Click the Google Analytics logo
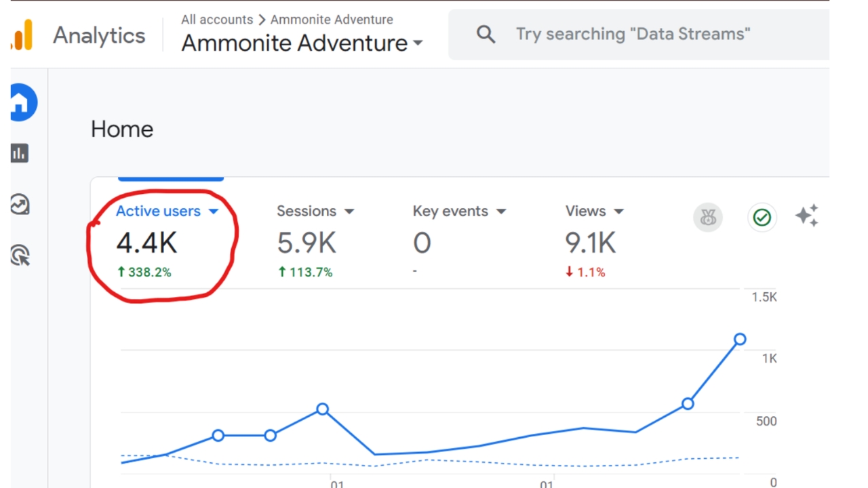The image size is (868, 488). 21,35
